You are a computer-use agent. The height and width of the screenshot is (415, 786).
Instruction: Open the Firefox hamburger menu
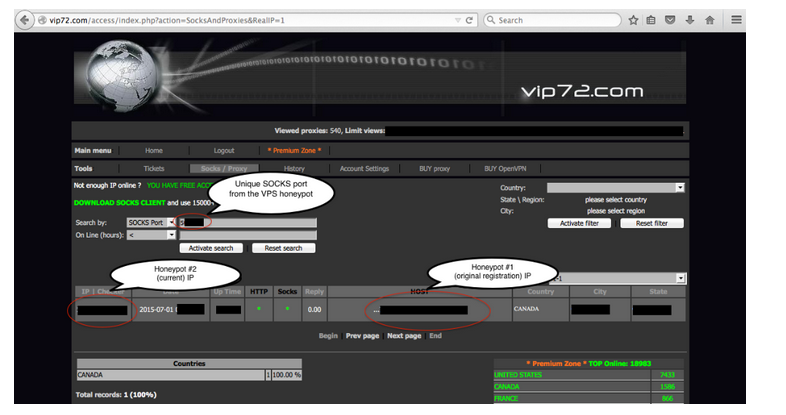coord(736,20)
